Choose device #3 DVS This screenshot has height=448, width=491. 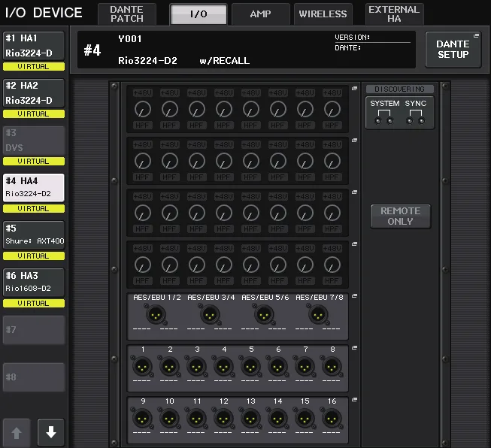pyautogui.click(x=34, y=141)
